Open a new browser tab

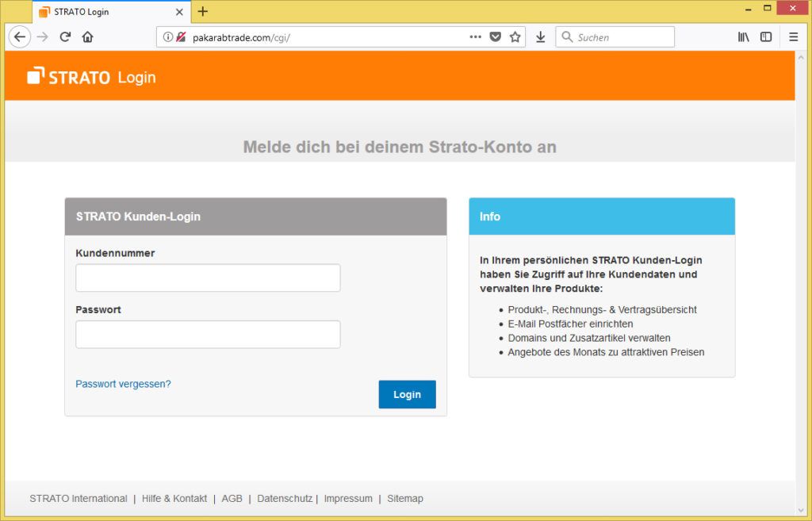tap(203, 11)
